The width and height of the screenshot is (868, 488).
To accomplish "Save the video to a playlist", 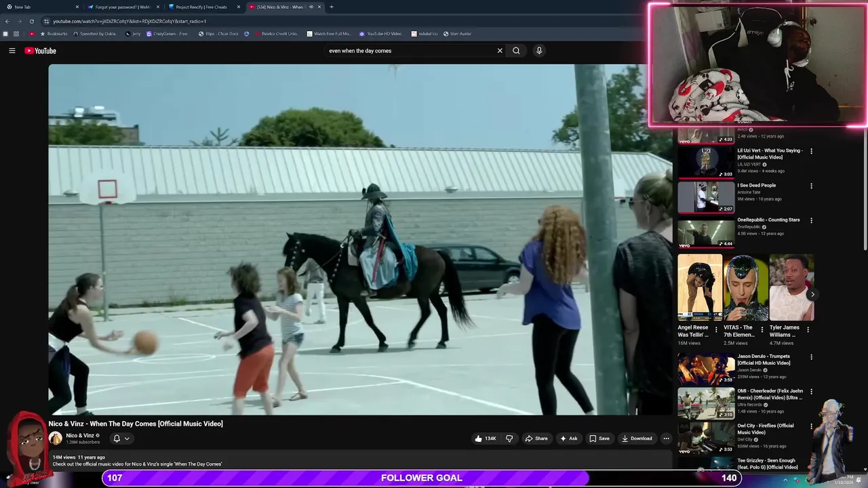I will (x=599, y=439).
